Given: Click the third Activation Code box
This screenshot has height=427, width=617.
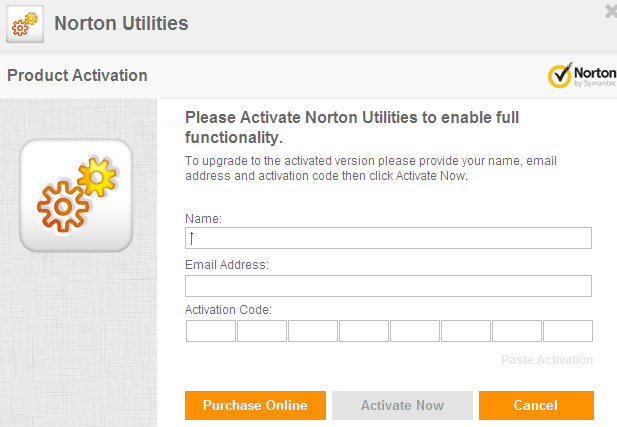Looking at the screenshot, I should 313,331.
